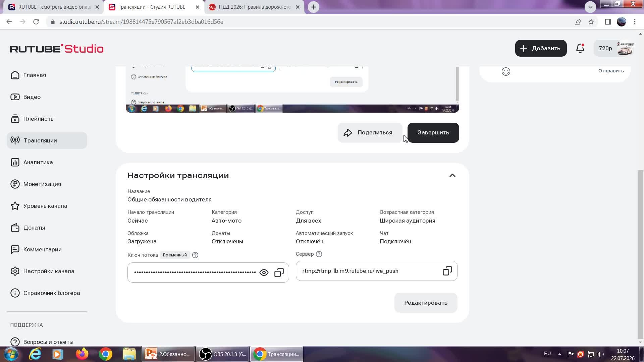Copy the RTMP server URL

[x=447, y=271]
